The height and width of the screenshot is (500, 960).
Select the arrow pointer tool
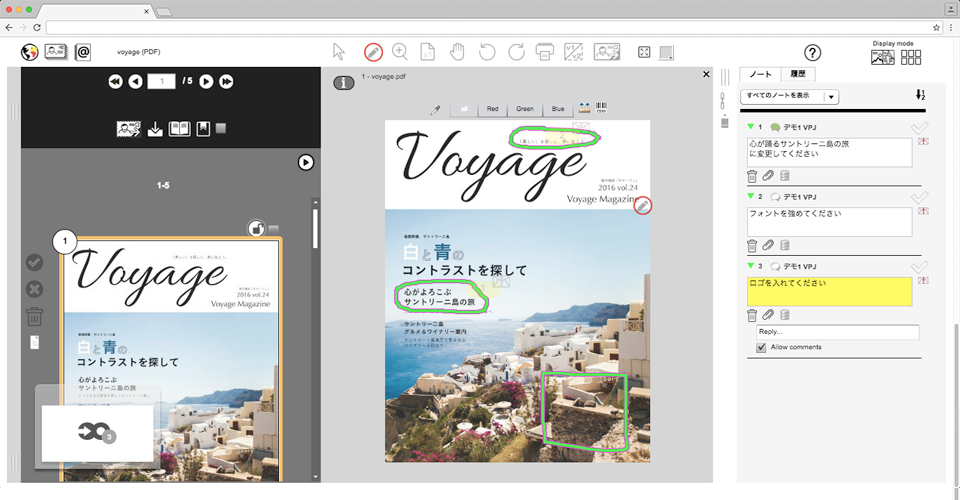339,52
